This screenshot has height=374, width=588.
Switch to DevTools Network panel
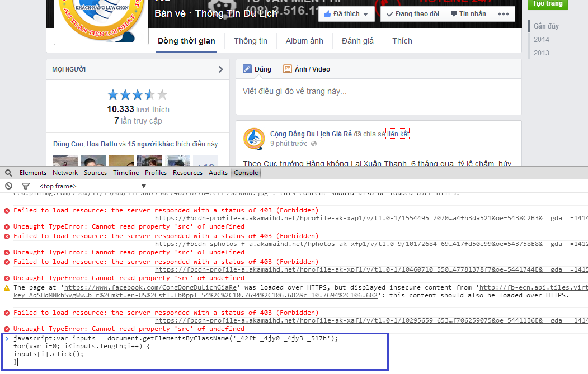tap(65, 173)
